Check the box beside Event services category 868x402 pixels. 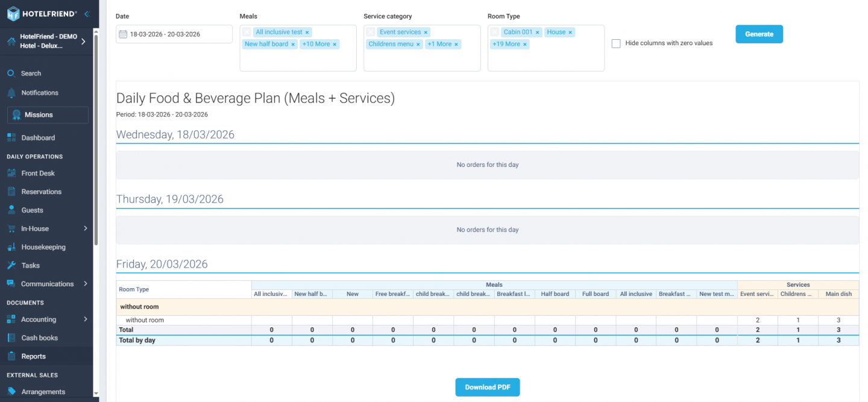pyautogui.click(x=370, y=31)
